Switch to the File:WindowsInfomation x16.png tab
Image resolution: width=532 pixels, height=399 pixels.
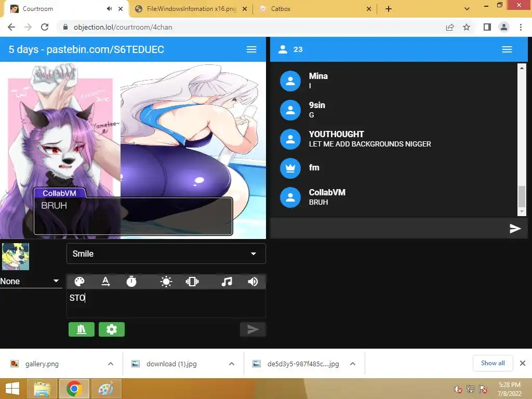[x=191, y=9]
